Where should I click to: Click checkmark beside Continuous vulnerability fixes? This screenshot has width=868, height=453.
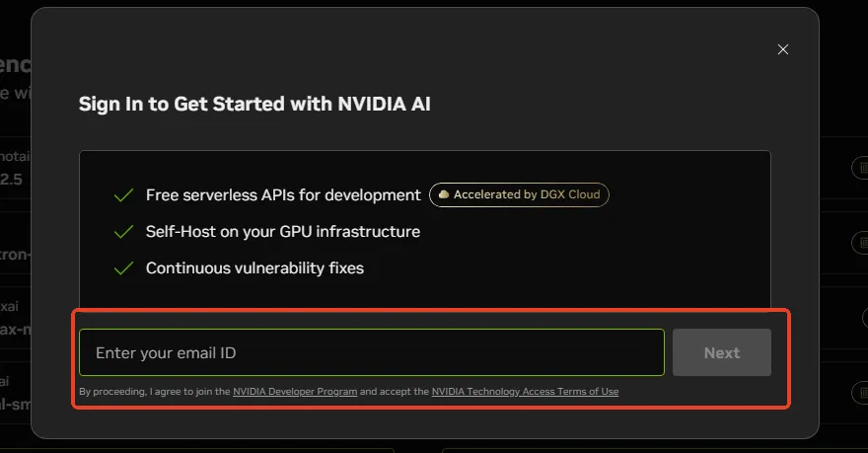coord(123,268)
